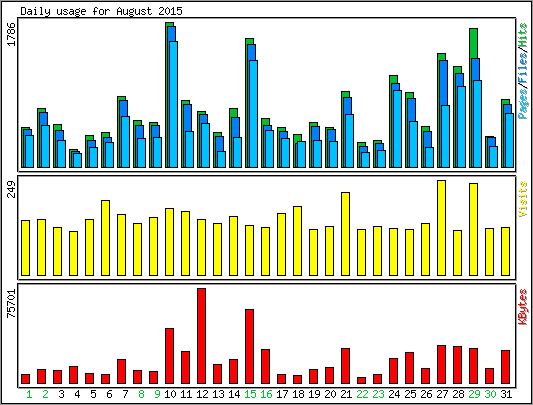533x405 pixels.
Task: Click day 27 label on x-axis
Action: tap(442, 394)
